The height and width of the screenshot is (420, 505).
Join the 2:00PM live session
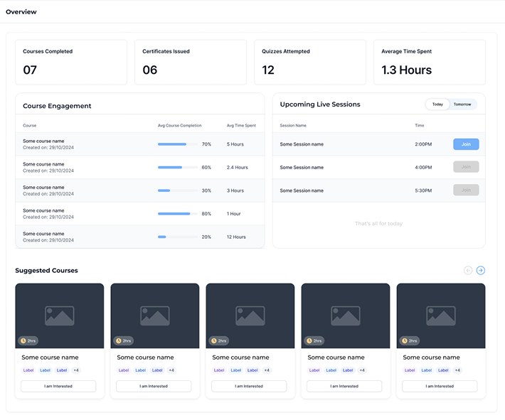[x=466, y=144]
